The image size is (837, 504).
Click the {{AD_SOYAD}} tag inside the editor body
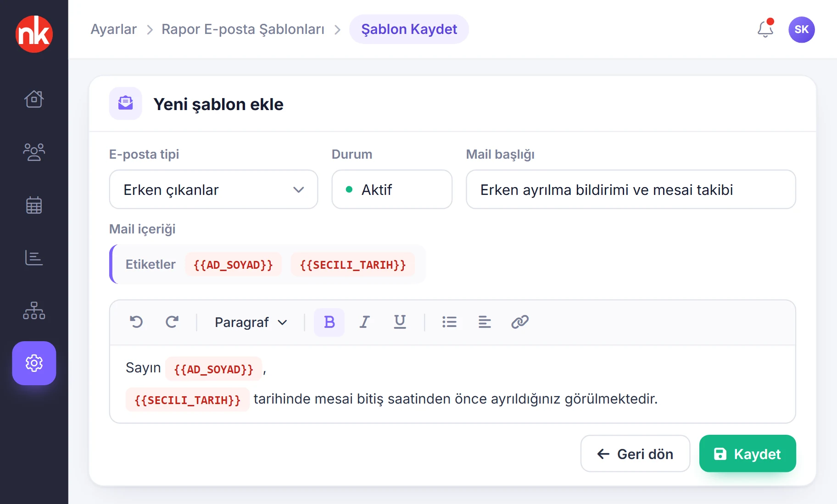click(x=214, y=369)
